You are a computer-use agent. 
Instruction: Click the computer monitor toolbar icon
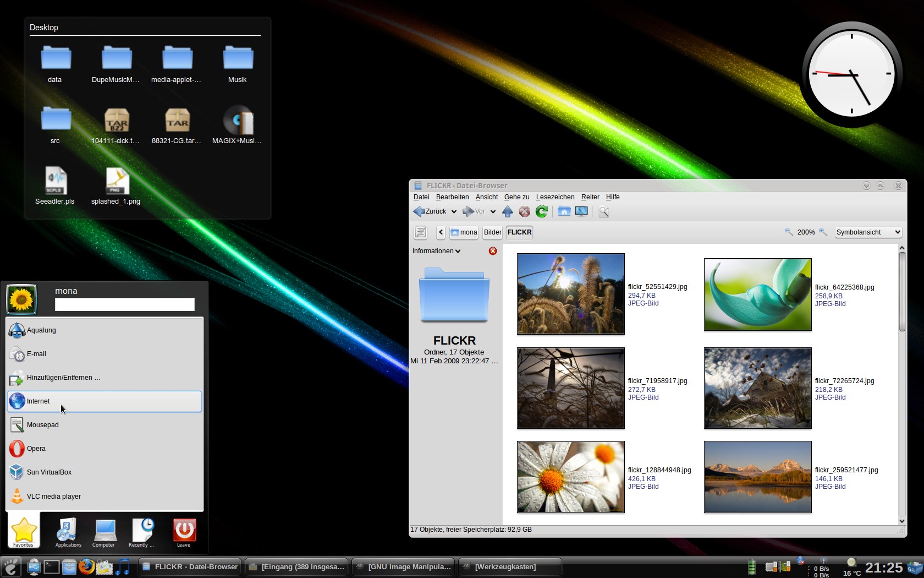(x=581, y=211)
